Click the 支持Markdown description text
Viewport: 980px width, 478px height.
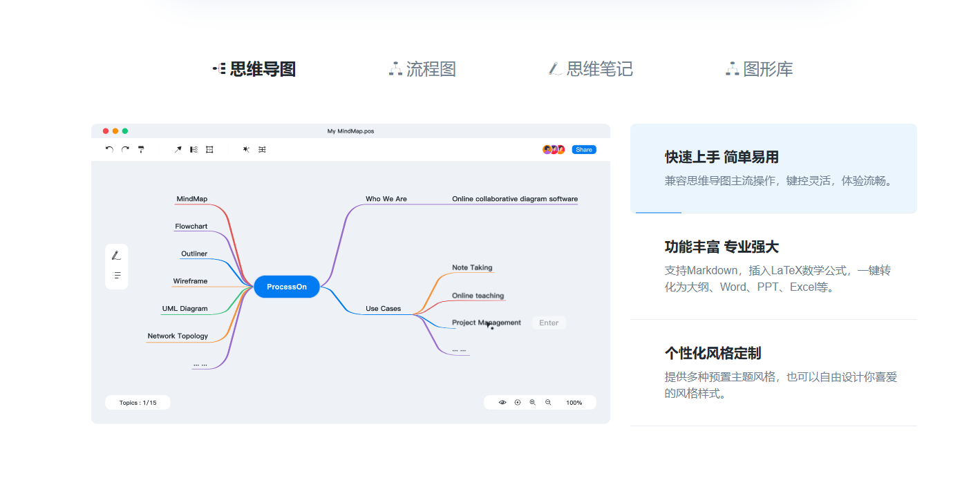coord(778,278)
